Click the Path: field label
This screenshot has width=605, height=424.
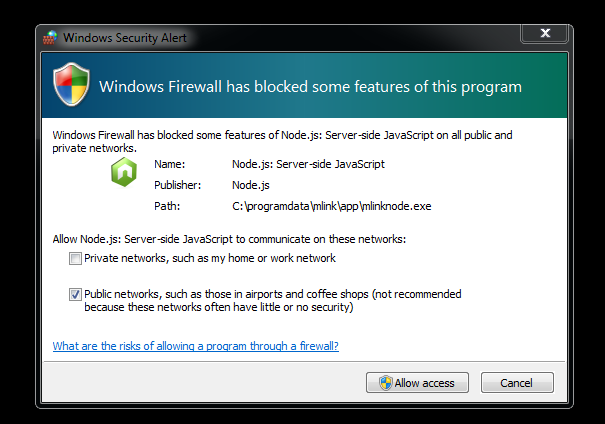click(167, 206)
